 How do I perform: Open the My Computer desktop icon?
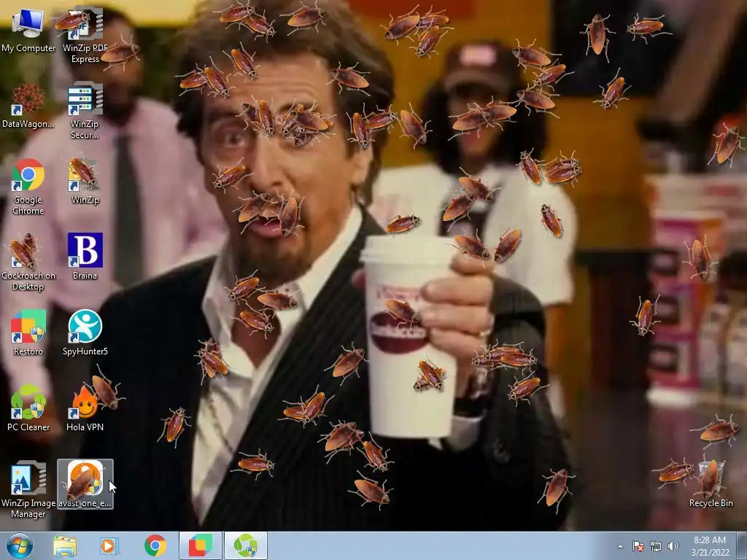[28, 31]
